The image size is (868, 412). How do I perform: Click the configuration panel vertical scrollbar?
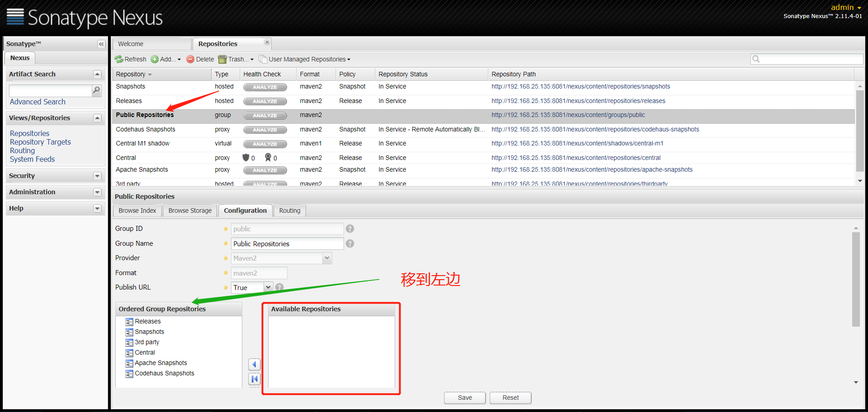(856, 279)
